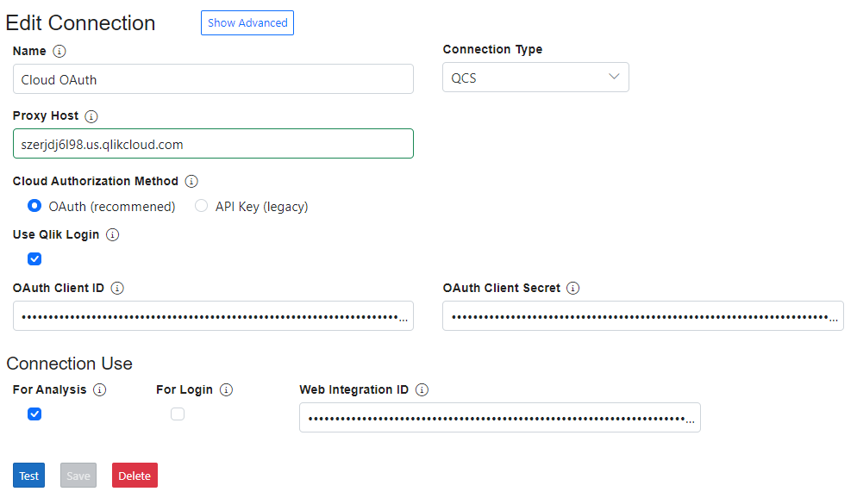Enable the For Login checkbox
This screenshot has height=504, width=857.
tap(178, 414)
